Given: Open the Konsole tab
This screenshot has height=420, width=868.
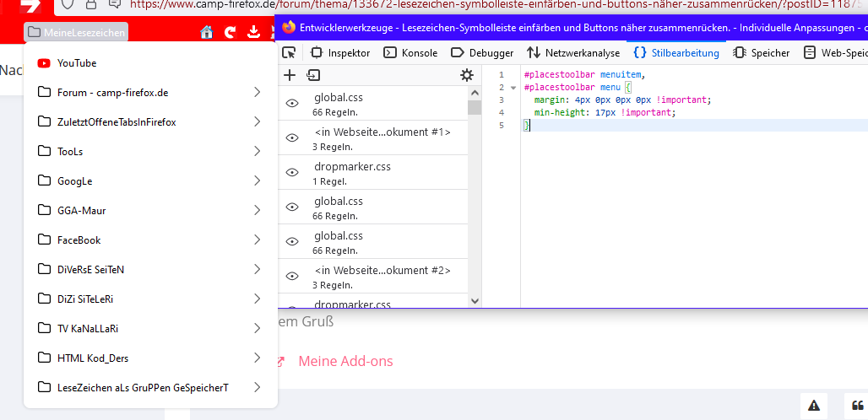Looking at the screenshot, I should (410, 52).
